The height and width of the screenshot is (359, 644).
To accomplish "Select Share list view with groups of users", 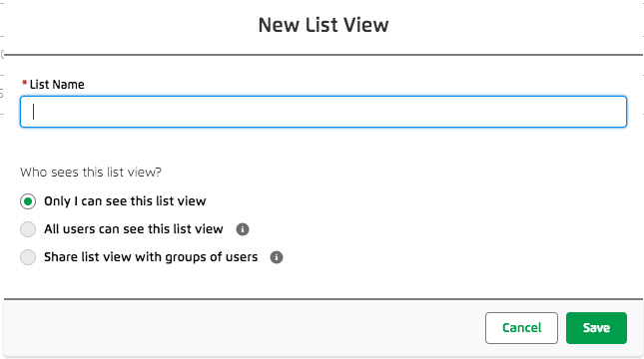I will point(139,257).
